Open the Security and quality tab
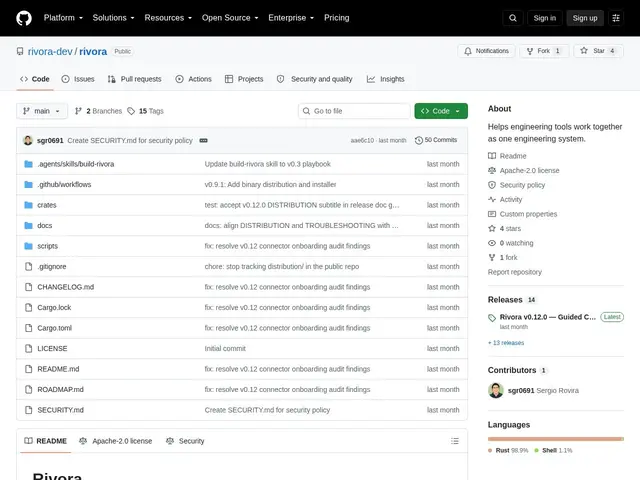The width and height of the screenshot is (640, 480). [314, 79]
